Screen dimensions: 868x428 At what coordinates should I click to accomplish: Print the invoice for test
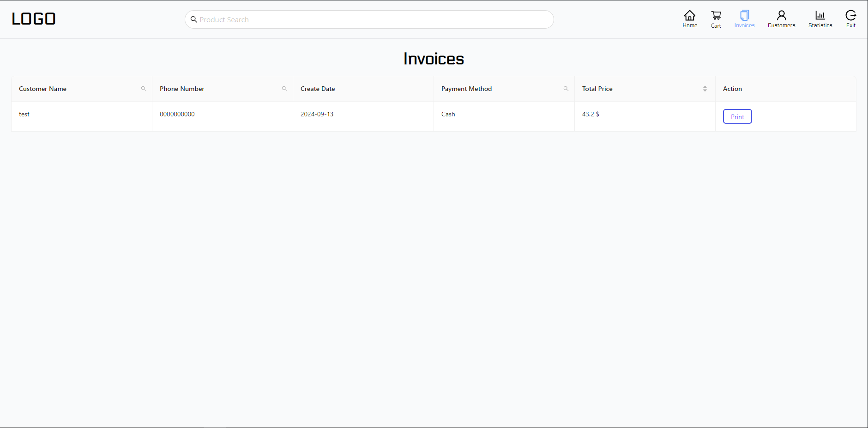click(x=737, y=117)
